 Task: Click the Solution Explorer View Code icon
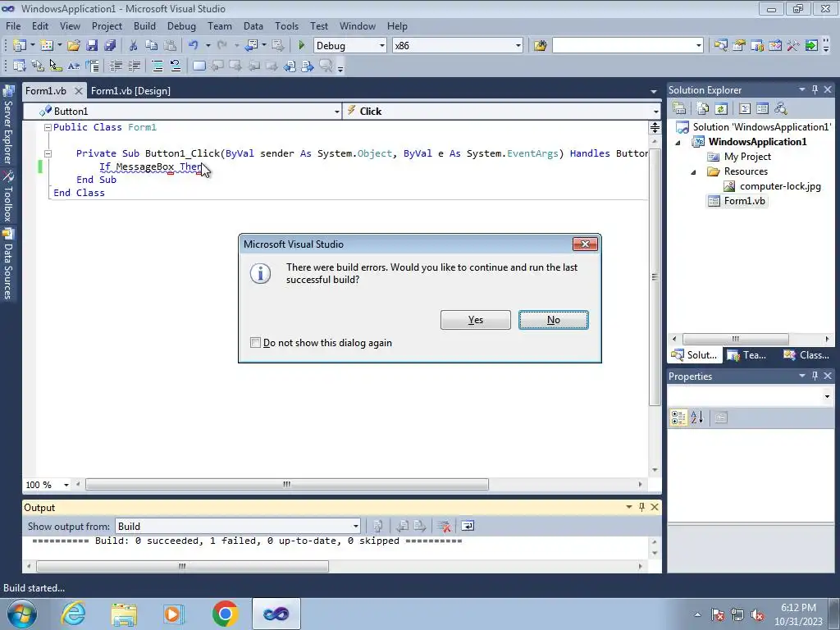[745, 109]
